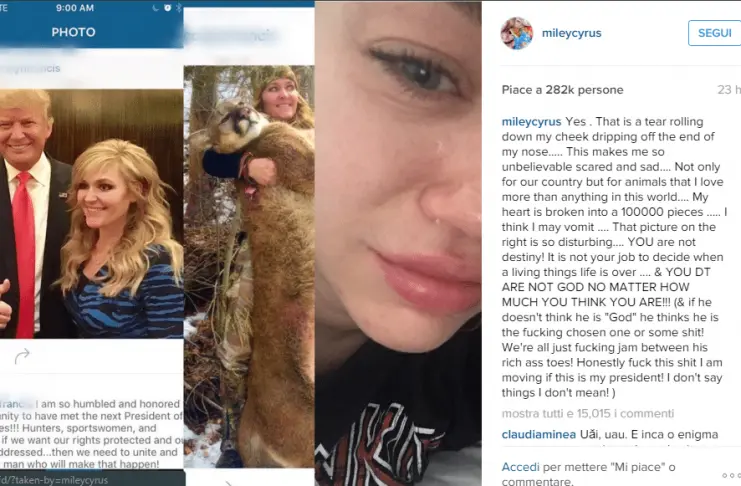Click the 9:00 AM clock in status bar
Viewport: 741px width, 486px height.
(x=75, y=8)
